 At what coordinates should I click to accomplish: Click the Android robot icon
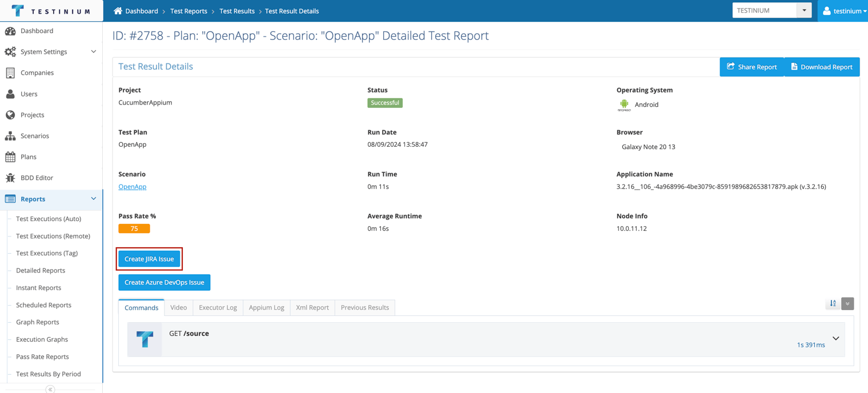pos(624,105)
